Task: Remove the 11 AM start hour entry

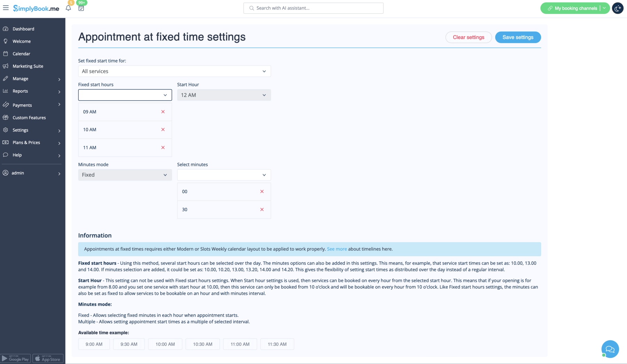Action: (x=163, y=147)
